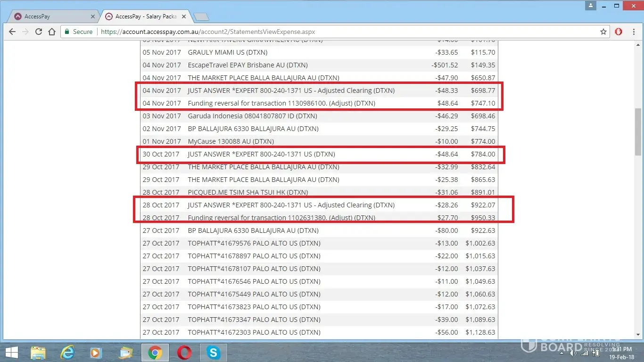
Task: Switch to the first AccessPay tab
Action: 47,16
